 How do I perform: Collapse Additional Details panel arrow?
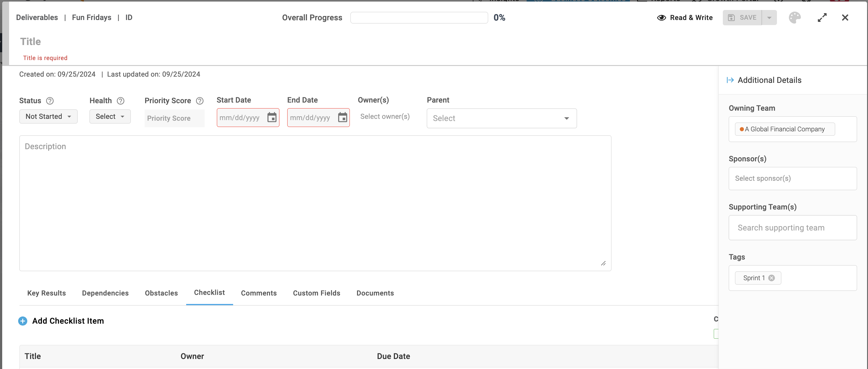730,80
